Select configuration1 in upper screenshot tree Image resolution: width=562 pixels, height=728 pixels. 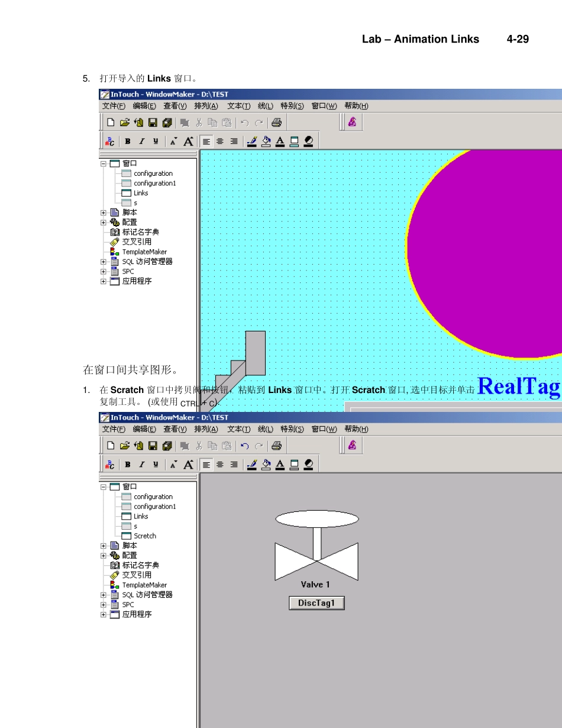tap(155, 183)
